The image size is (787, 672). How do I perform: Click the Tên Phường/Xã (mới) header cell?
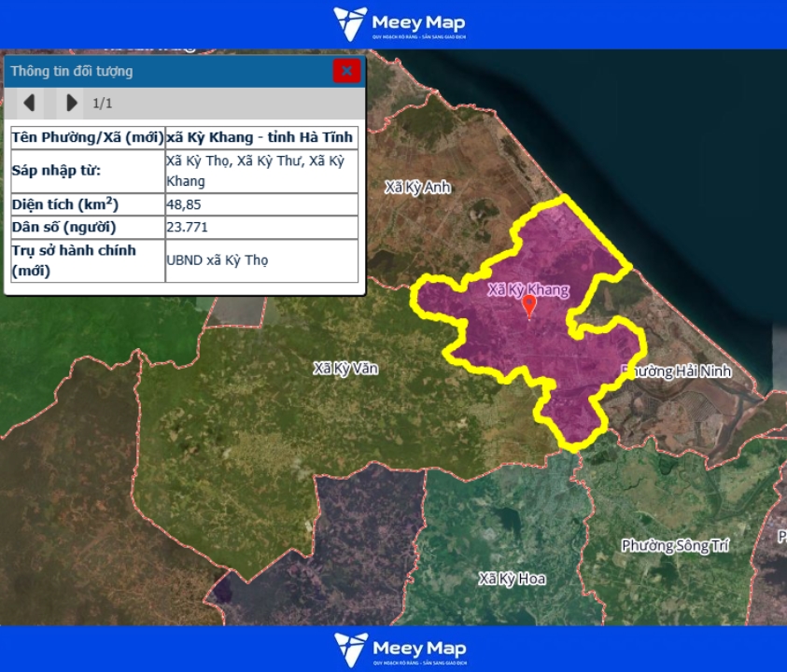click(87, 137)
